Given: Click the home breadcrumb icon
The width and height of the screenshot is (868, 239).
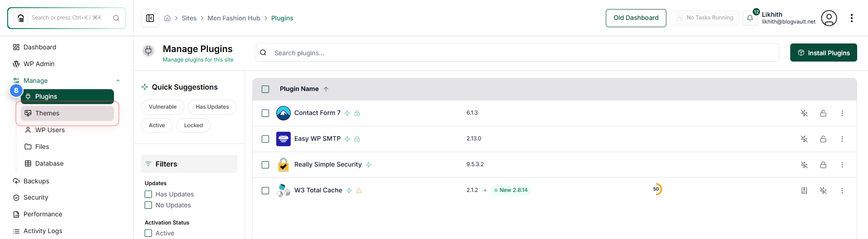Looking at the screenshot, I should click(x=167, y=18).
